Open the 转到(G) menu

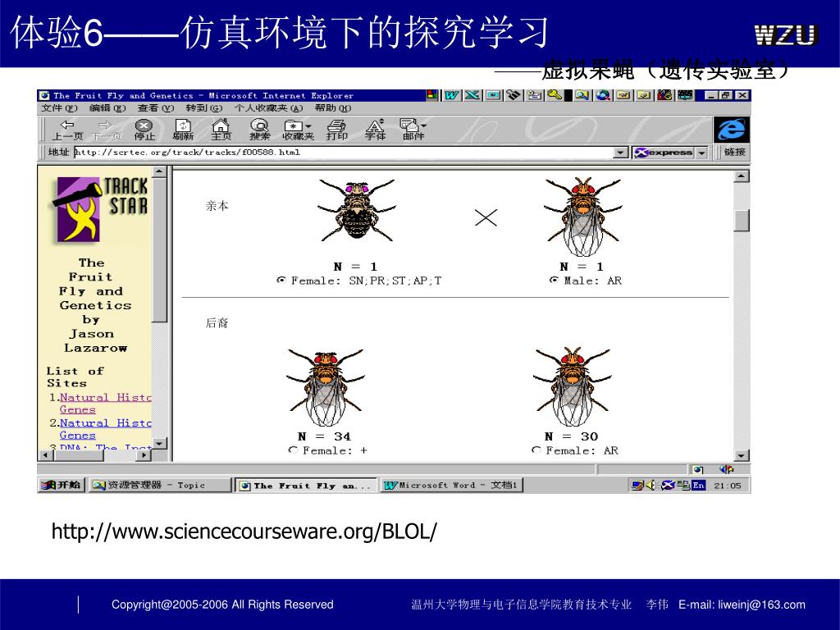tap(203, 108)
